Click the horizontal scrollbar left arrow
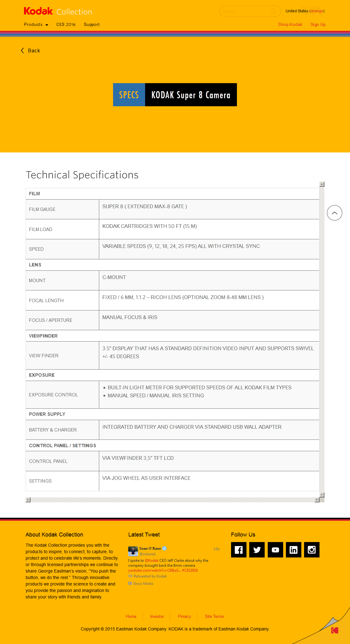 pos(28,500)
